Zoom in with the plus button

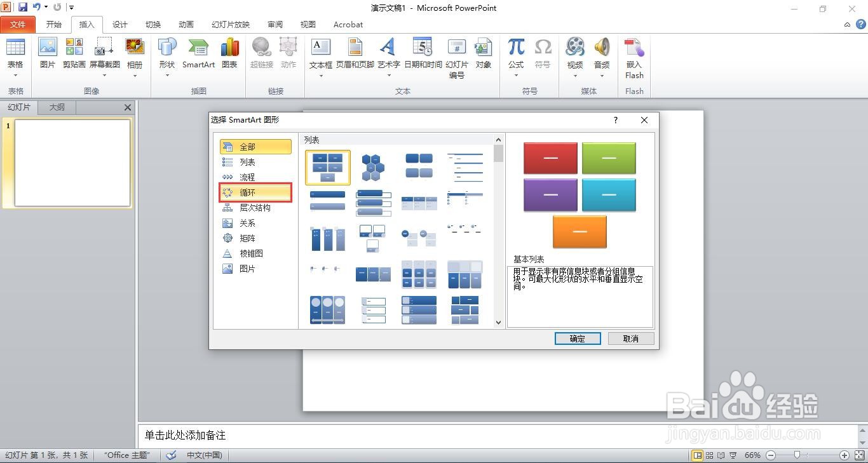844,455
